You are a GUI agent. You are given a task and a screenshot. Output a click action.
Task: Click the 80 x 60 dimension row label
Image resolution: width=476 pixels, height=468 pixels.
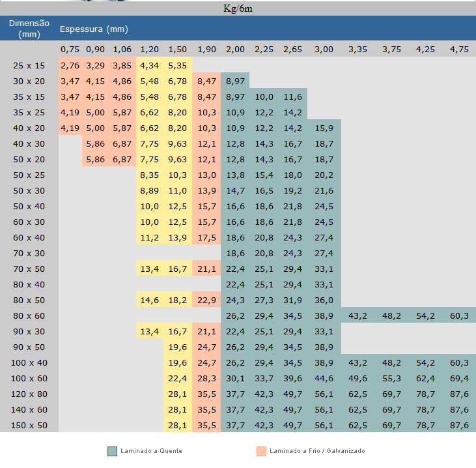29,315
